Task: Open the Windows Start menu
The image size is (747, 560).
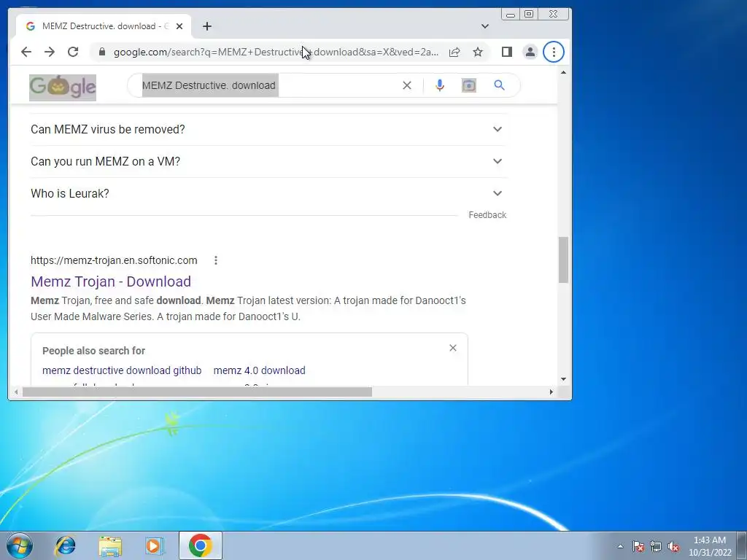Action: click(20, 545)
